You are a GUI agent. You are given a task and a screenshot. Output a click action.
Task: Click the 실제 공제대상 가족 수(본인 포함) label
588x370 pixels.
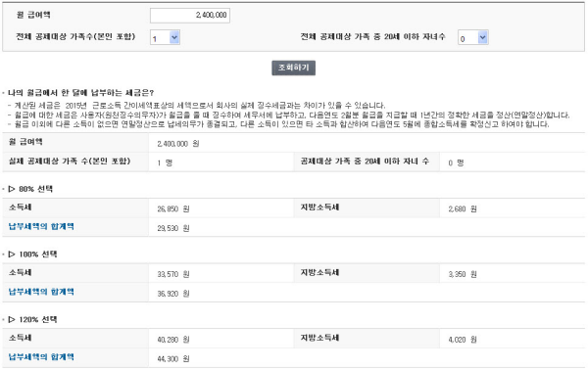70,161
